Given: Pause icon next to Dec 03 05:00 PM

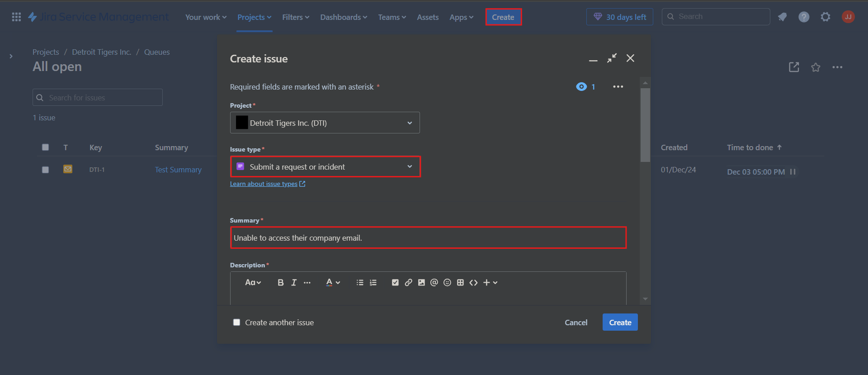Looking at the screenshot, I should tap(793, 172).
